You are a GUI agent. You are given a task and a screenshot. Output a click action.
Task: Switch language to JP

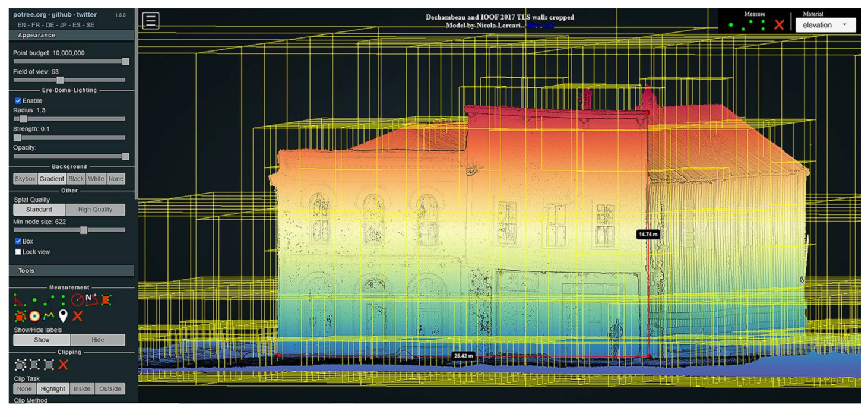click(64, 25)
